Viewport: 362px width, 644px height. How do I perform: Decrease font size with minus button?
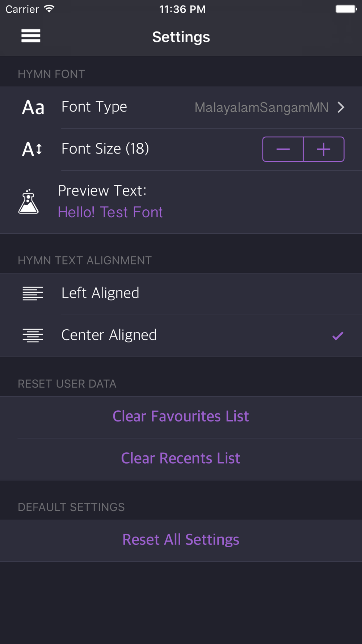click(x=283, y=149)
